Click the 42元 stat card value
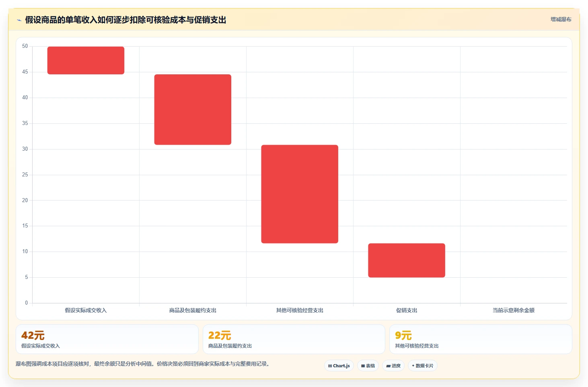Screen dimensions: 588x387 tap(33, 335)
